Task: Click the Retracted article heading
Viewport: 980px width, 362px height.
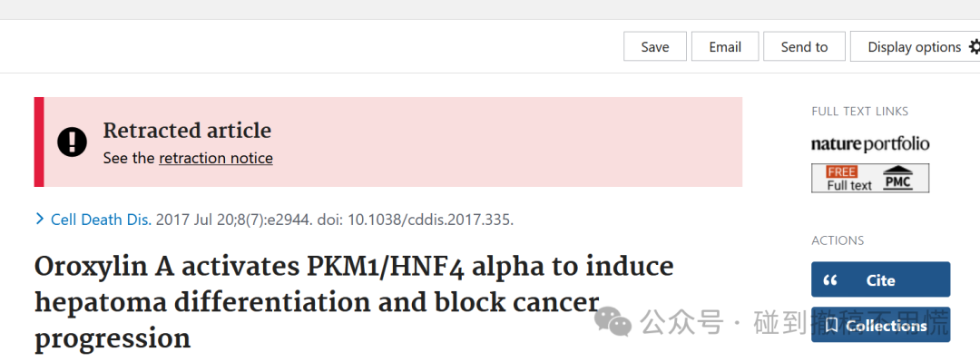Action: (187, 131)
